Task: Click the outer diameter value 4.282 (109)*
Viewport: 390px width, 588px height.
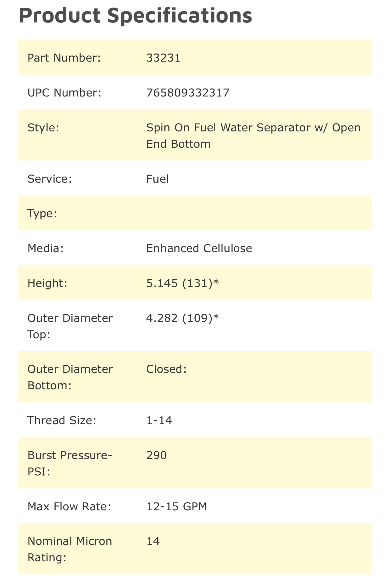Action: coord(183,318)
